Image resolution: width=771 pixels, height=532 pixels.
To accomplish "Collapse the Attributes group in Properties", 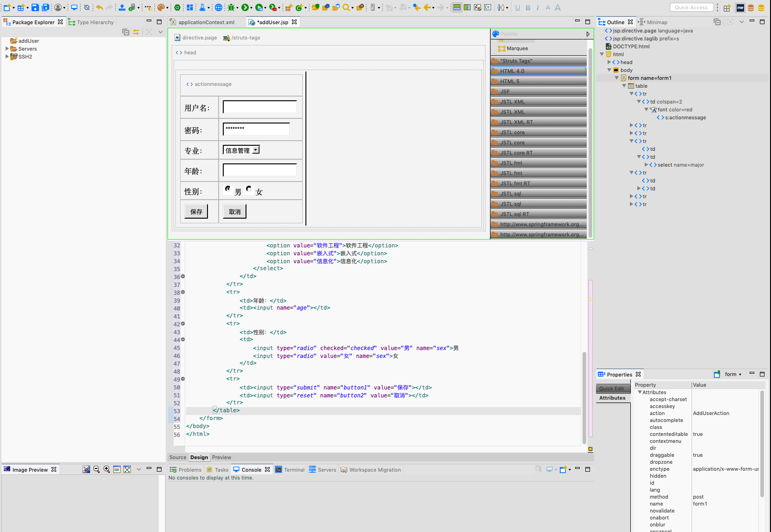I will click(640, 392).
